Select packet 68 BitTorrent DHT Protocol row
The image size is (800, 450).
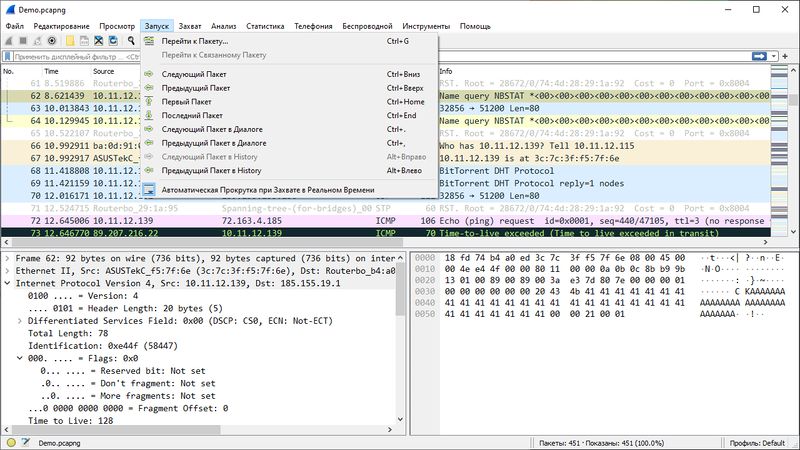click(385, 171)
